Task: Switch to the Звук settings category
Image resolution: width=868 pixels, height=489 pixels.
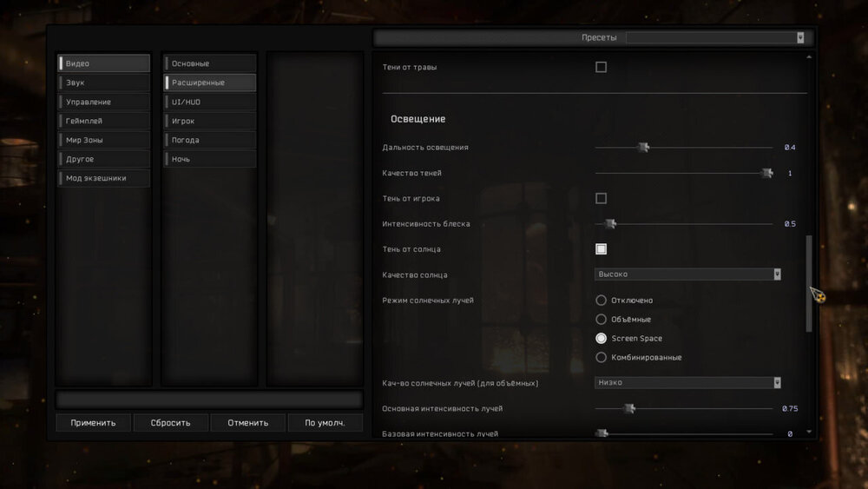Action: coord(103,83)
